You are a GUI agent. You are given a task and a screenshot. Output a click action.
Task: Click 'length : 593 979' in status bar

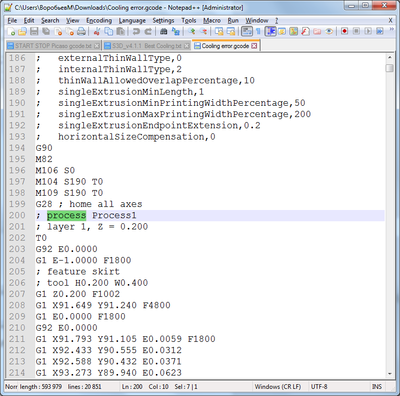pyautogui.click(x=41, y=387)
